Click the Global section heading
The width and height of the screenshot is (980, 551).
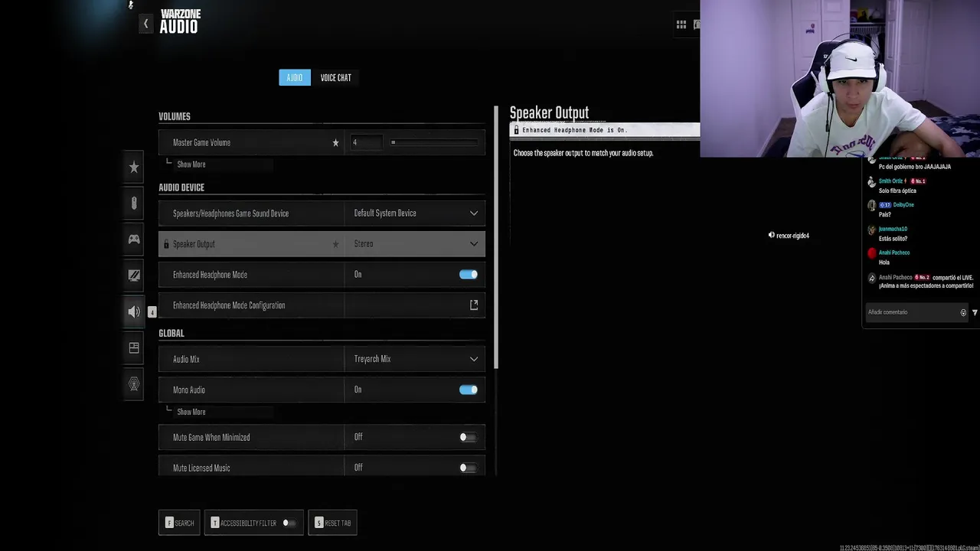pos(171,333)
